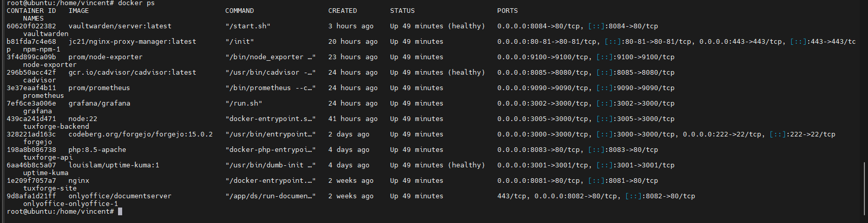Click the "/bin/node_exporter …" command text

271,57
